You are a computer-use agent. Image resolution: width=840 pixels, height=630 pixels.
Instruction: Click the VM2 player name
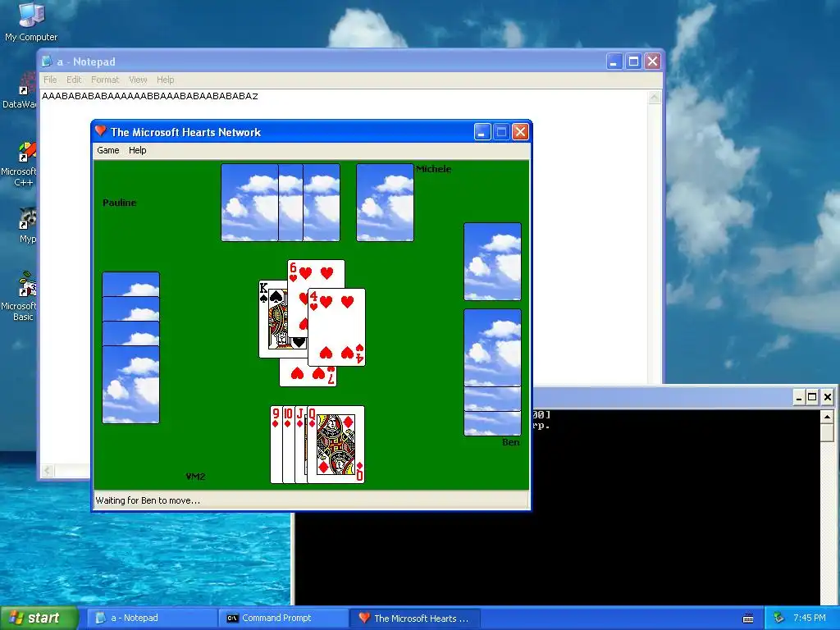pyautogui.click(x=195, y=477)
